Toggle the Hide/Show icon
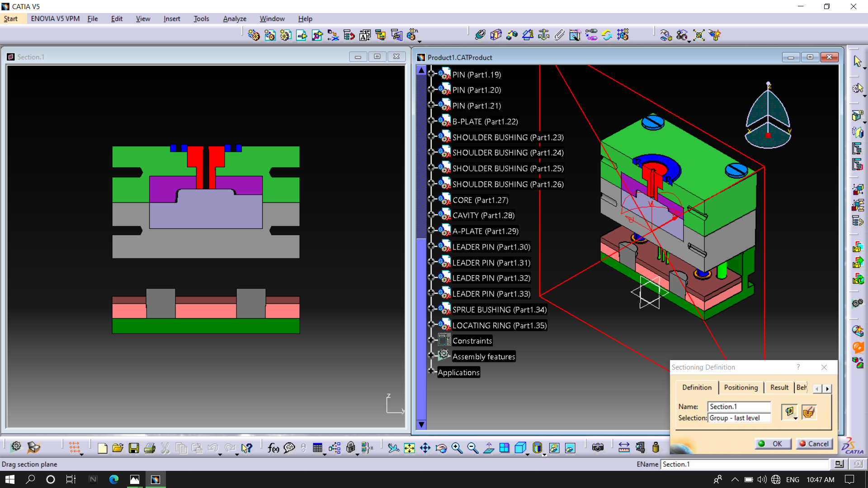This screenshot has height=488, width=868. coord(554,448)
